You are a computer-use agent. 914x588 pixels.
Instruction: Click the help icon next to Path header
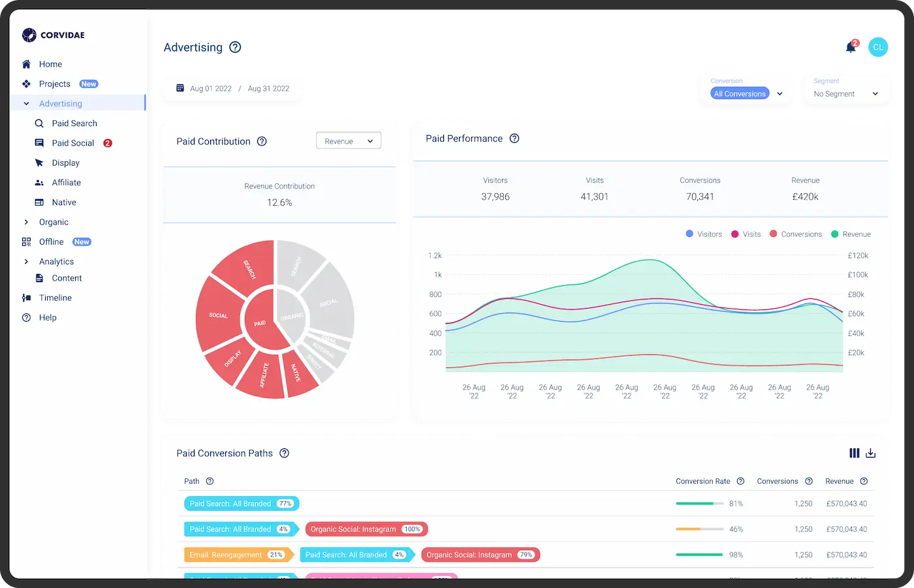[x=210, y=482]
